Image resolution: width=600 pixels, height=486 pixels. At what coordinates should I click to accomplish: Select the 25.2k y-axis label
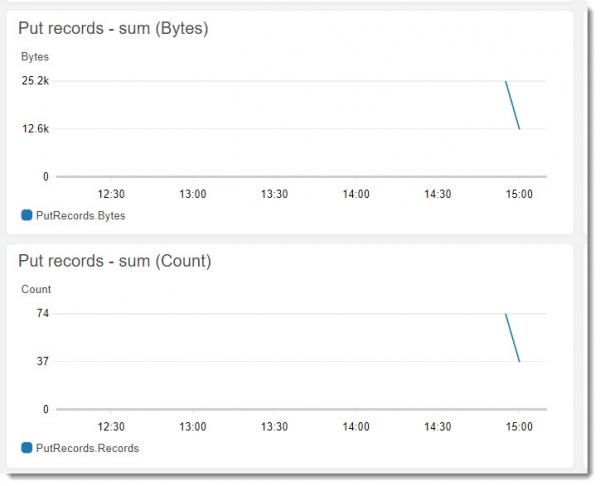pos(35,81)
